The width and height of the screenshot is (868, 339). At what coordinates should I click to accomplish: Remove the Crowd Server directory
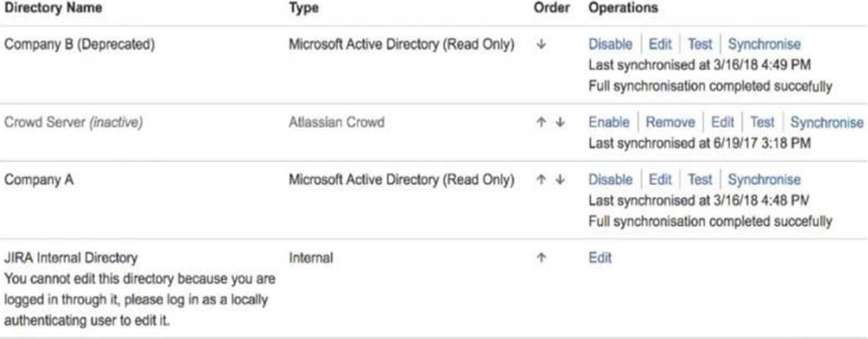pos(670,122)
